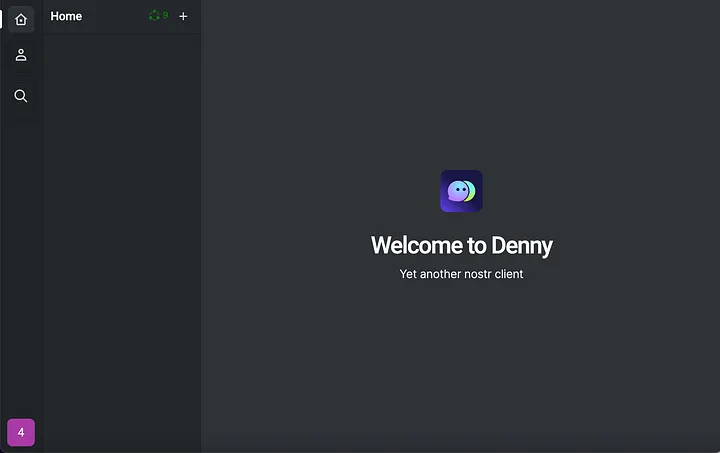
Task: Click the green relay network icon
Action: click(x=154, y=16)
